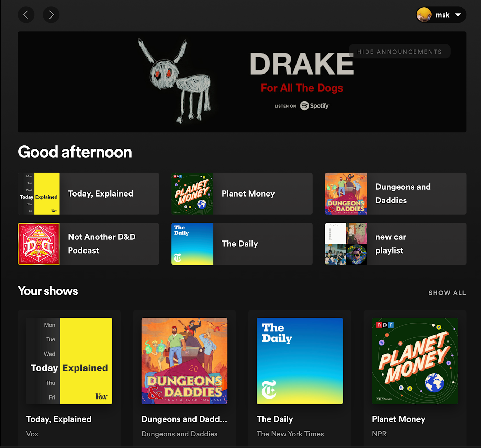This screenshot has height=448, width=481.
Task: Open The Daily shortcut tile
Action: (x=242, y=244)
